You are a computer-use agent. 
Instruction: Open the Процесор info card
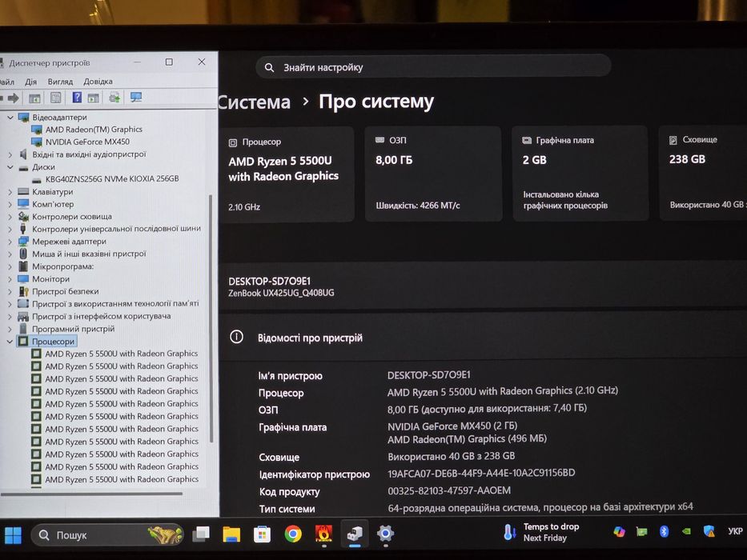point(287,174)
